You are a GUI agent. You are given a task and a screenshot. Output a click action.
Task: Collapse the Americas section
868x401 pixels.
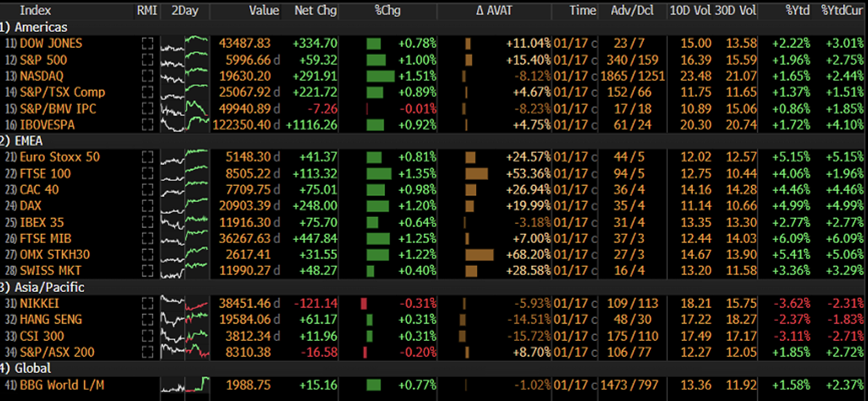coord(35,27)
